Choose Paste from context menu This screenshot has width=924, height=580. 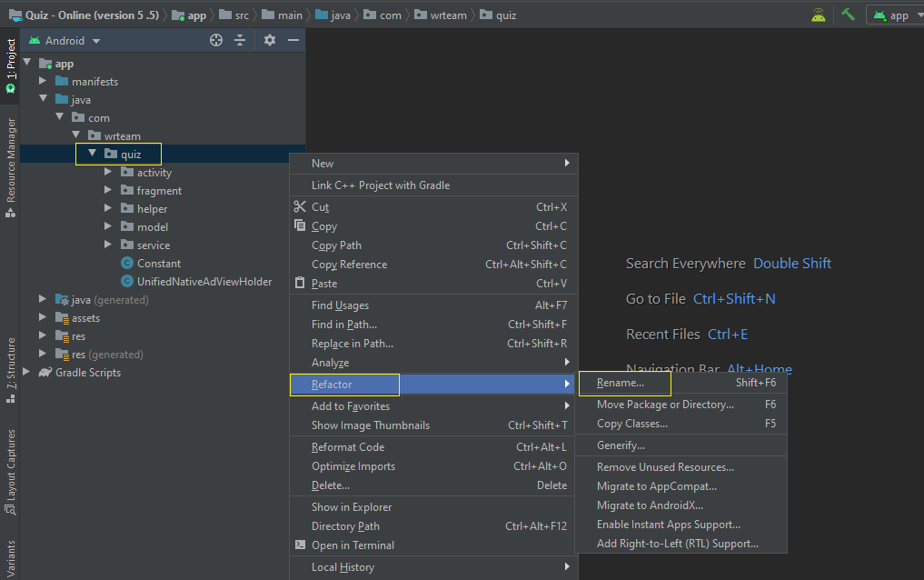click(433, 284)
